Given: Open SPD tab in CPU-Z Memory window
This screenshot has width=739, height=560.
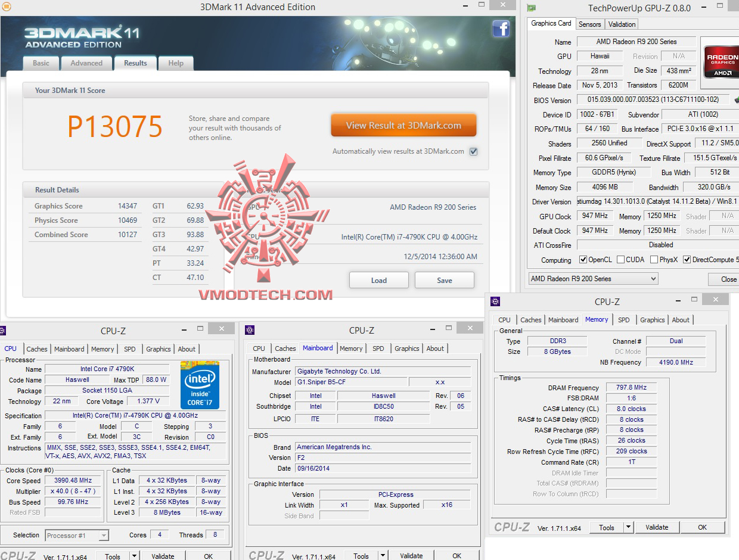Looking at the screenshot, I should [x=624, y=320].
